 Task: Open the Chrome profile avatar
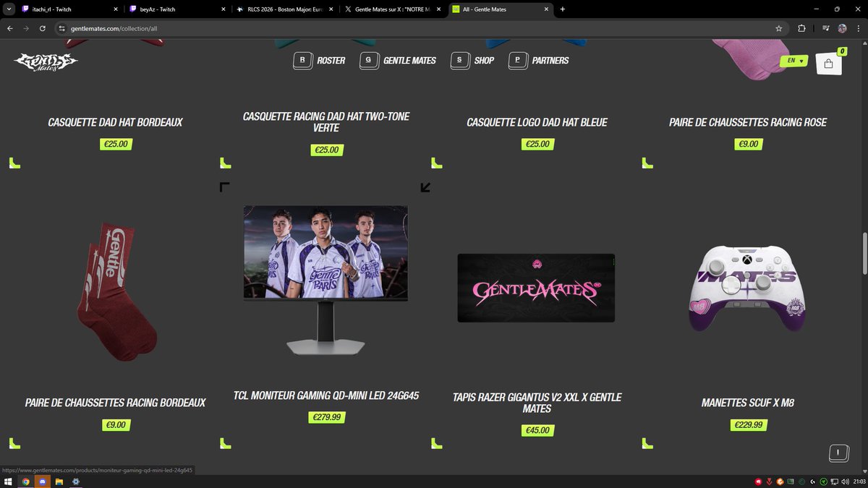coord(843,28)
